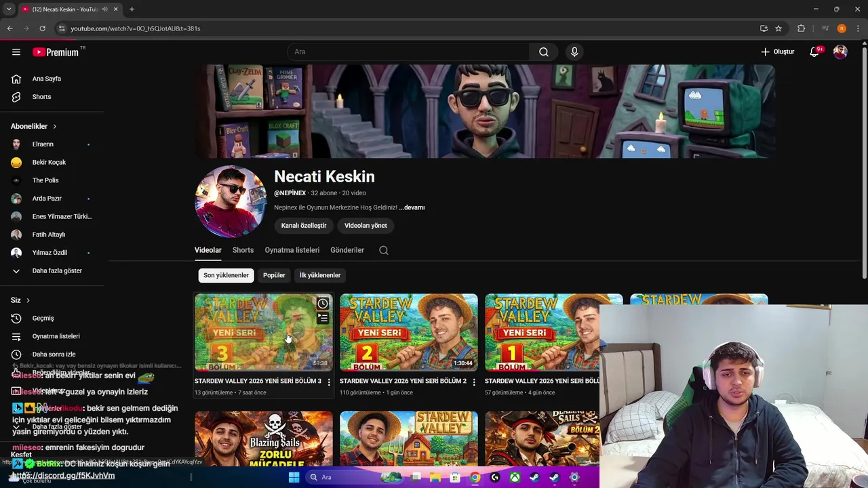Add Bölüm 3 video to Watch Later

click(x=323, y=304)
